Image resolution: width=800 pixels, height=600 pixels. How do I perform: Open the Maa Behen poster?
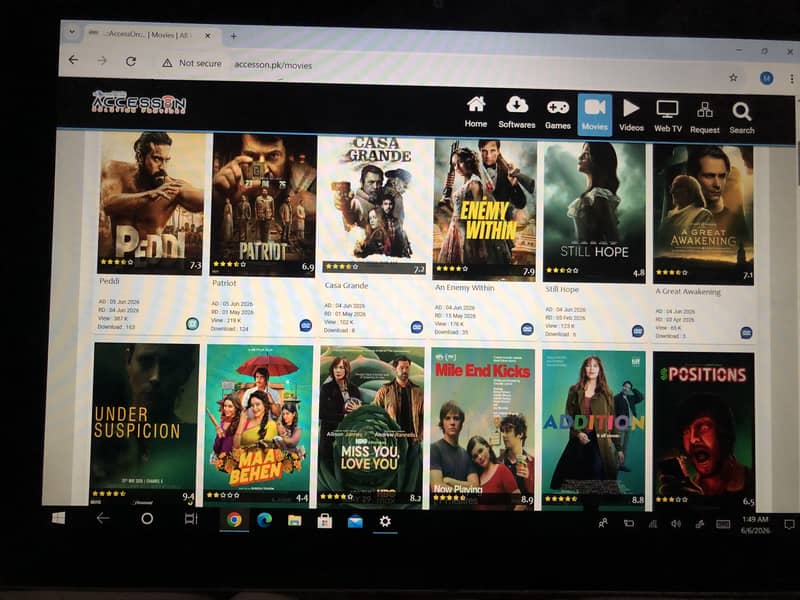[258, 426]
